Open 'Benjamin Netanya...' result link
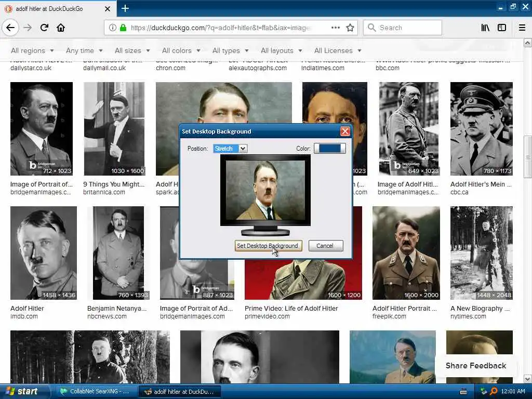This screenshot has width=532, height=399. coord(117,309)
